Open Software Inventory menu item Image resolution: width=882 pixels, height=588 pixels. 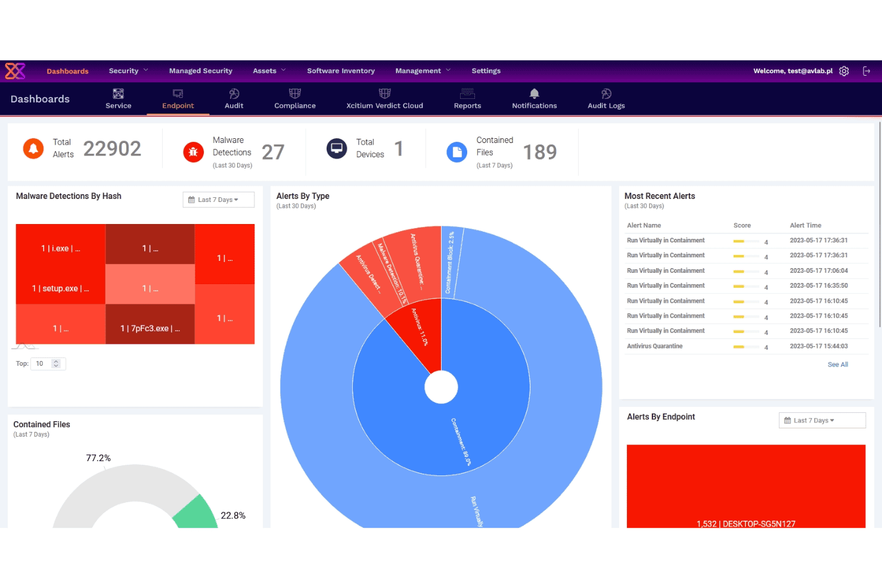click(341, 71)
